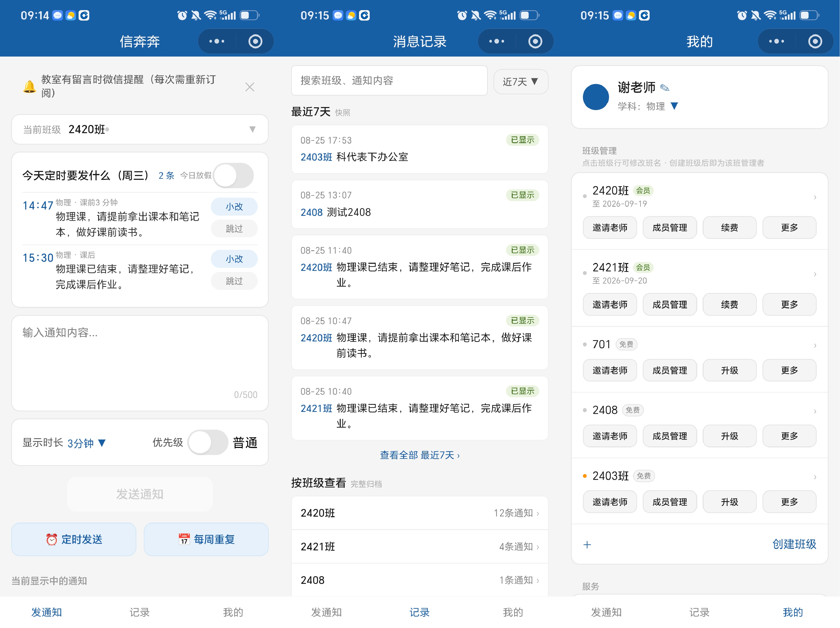Click 小改 for the 15:30 schedule

click(x=234, y=259)
